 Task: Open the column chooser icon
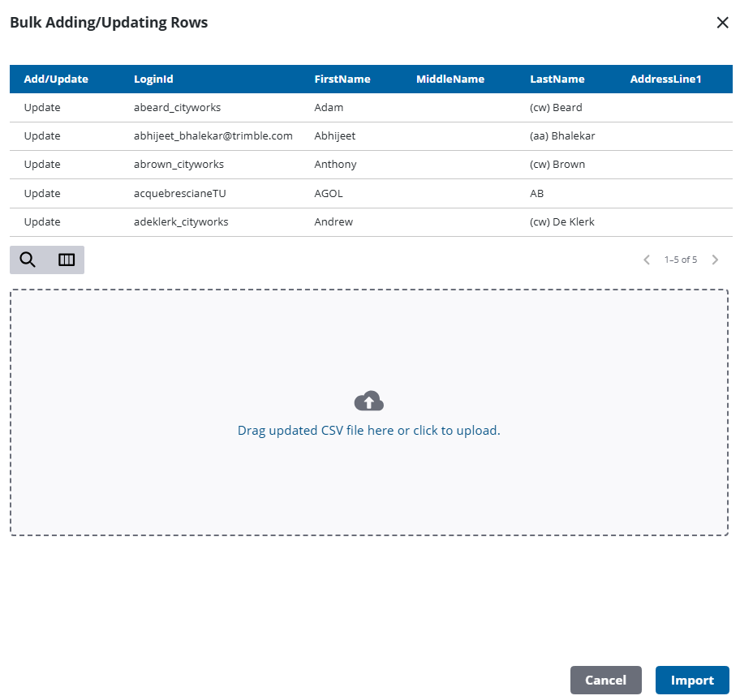[67, 260]
